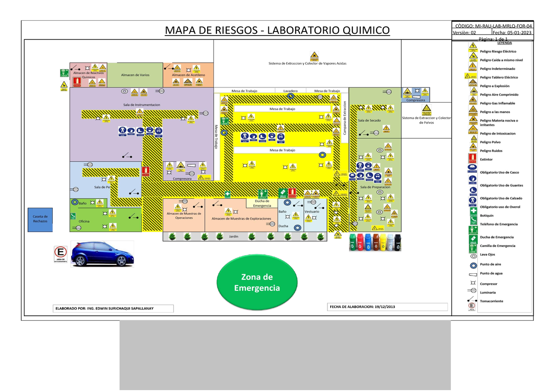Select the Sistema de Extraccion y Colector de Vapores Acidas label
This screenshot has width=555, height=392.
[307, 63]
